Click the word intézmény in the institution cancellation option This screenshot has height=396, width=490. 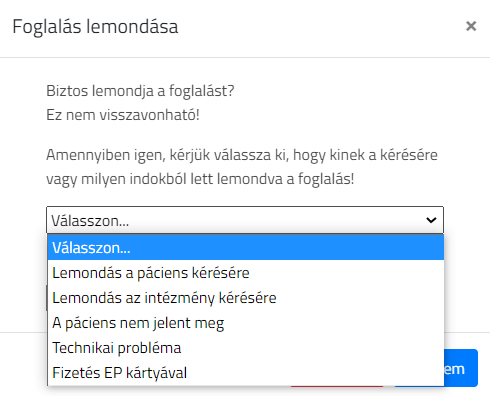[179, 298]
